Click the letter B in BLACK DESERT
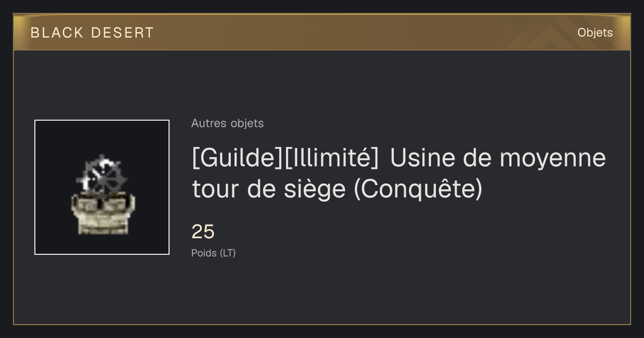The height and width of the screenshot is (338, 644). point(35,33)
